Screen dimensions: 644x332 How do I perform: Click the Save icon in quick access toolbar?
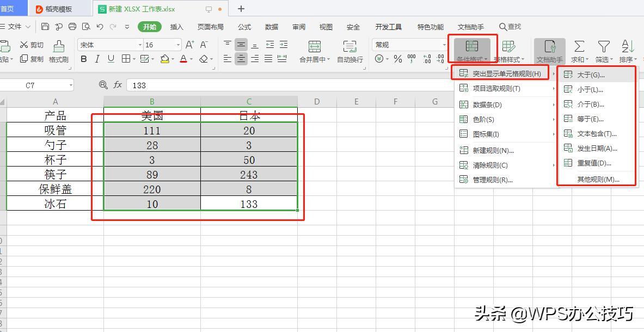click(45, 27)
